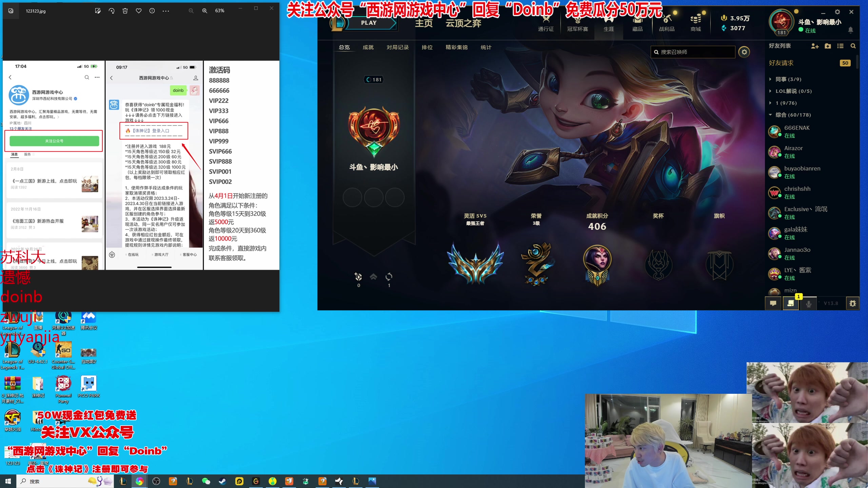Click the 荣誉 honor level emblem
This screenshot has width=868, height=488.
[536, 264]
